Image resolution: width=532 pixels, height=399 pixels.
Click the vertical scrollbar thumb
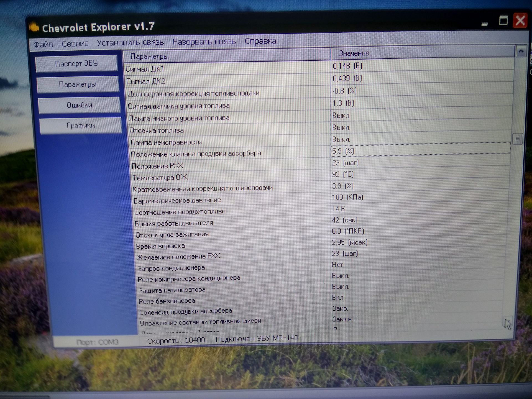[x=517, y=139]
